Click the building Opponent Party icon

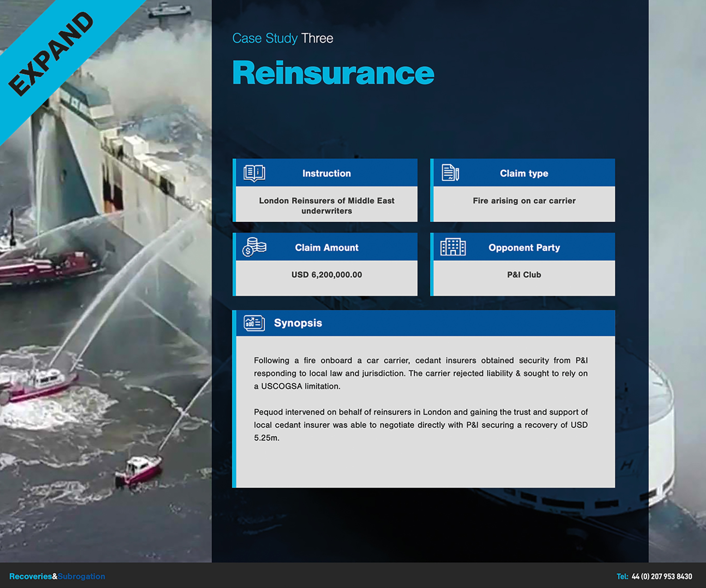tap(453, 247)
